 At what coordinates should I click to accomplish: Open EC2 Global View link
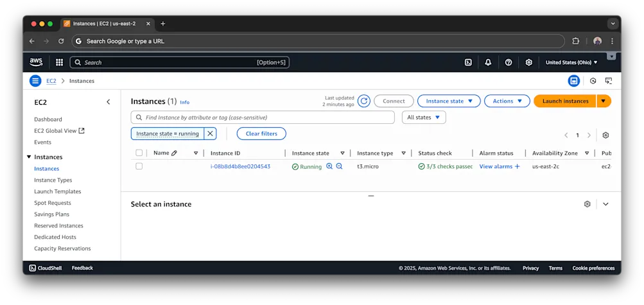coord(59,131)
